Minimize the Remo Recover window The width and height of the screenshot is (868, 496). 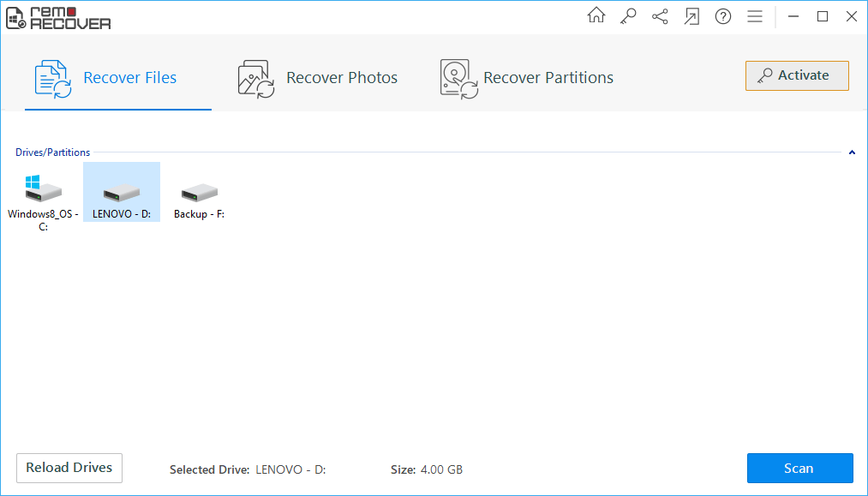click(x=793, y=16)
